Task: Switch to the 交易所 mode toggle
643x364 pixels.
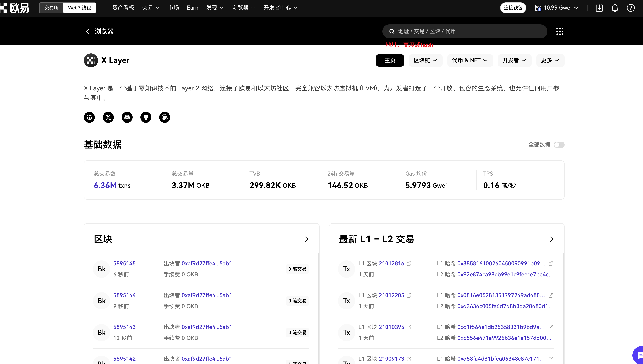Action: click(x=51, y=8)
